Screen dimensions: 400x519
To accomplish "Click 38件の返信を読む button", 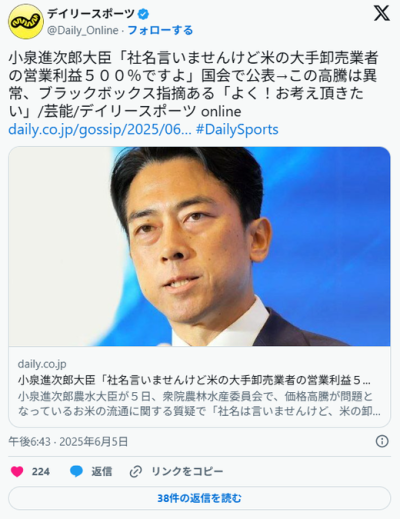I will coord(199,498).
